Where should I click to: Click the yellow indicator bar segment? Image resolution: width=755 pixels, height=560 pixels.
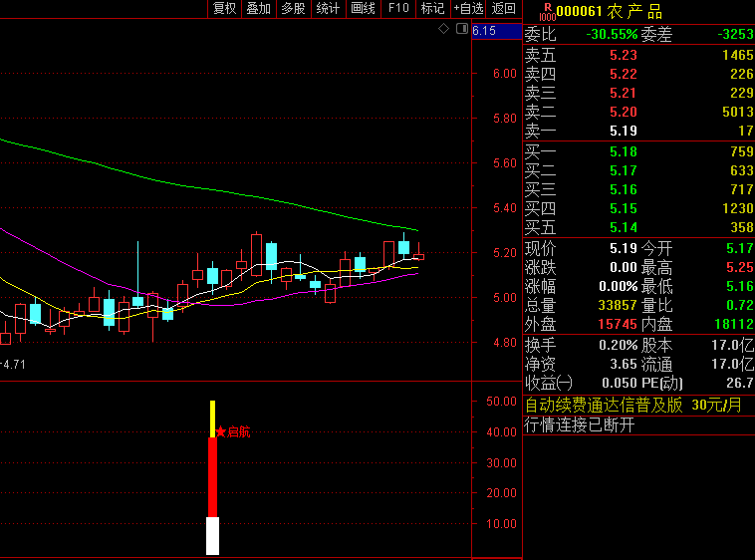coord(212,419)
